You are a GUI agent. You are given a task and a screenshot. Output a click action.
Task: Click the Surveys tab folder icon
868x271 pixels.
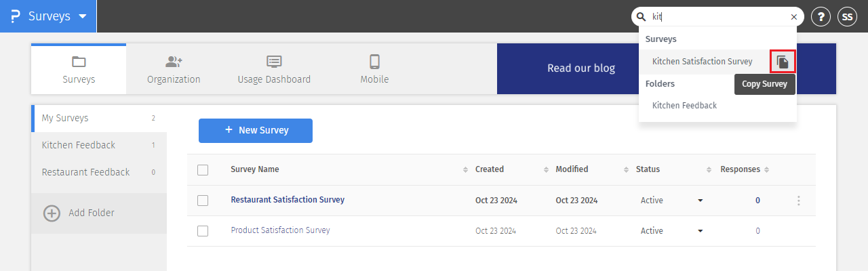click(79, 62)
